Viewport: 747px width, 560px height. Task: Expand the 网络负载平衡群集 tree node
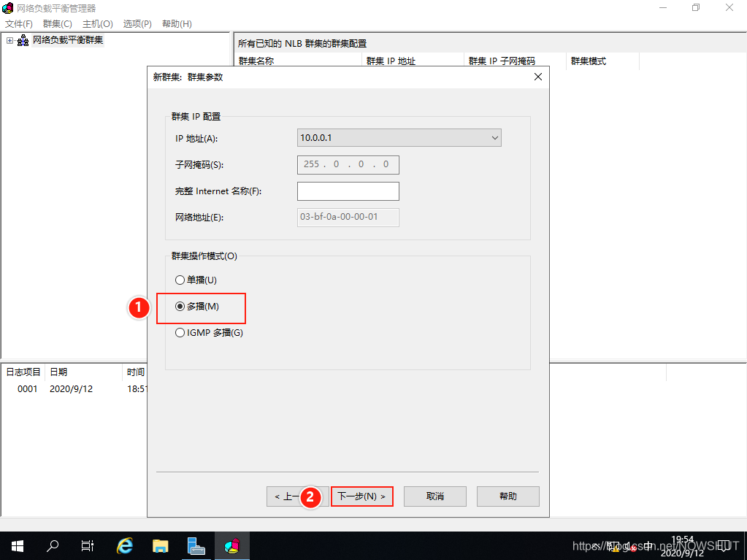pos(9,40)
